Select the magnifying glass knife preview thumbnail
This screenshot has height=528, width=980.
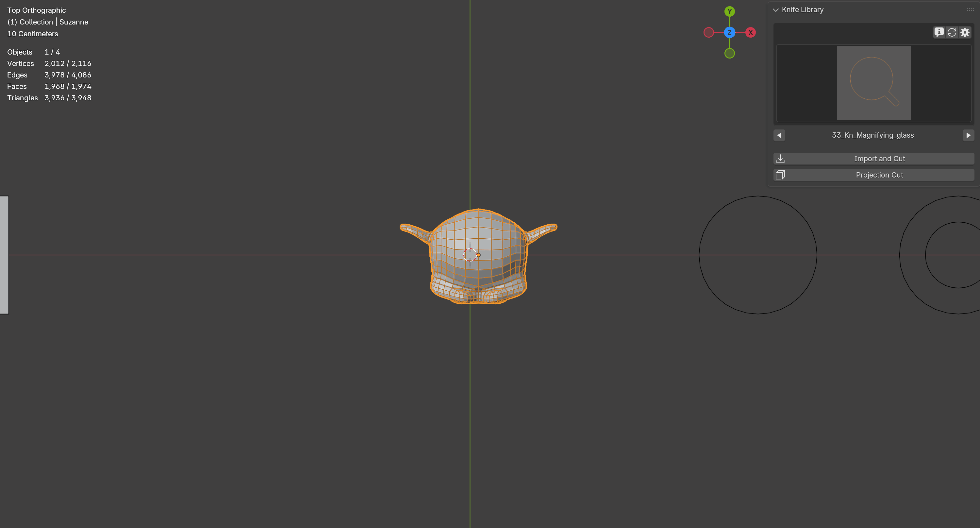873,83
